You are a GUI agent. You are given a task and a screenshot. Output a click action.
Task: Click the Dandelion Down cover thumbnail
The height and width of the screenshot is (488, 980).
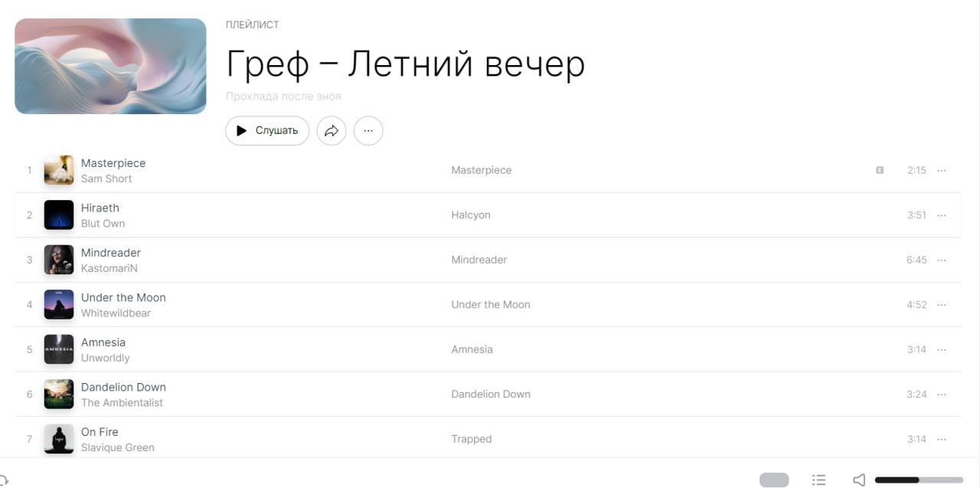[59, 395]
